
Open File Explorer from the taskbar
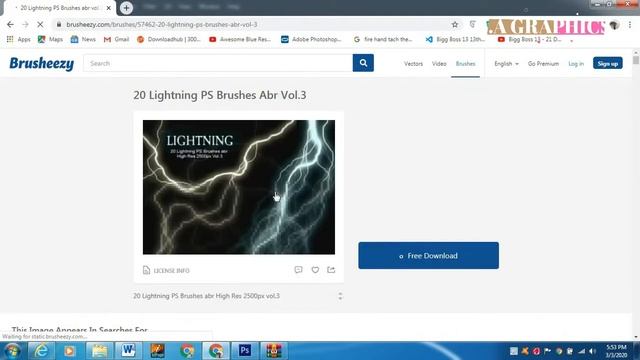coord(99,351)
